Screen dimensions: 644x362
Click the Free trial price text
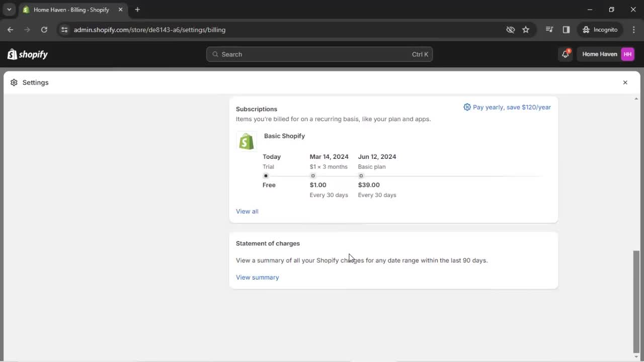269,185
